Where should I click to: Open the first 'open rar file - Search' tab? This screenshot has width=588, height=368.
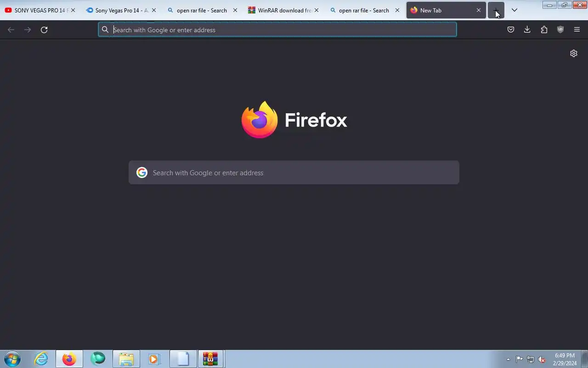(202, 10)
